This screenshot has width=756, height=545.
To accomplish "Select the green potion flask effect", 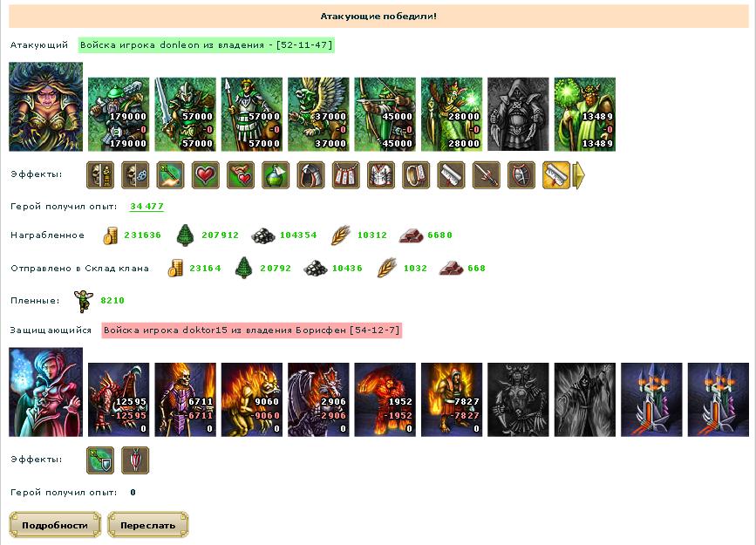I will pyautogui.click(x=276, y=174).
